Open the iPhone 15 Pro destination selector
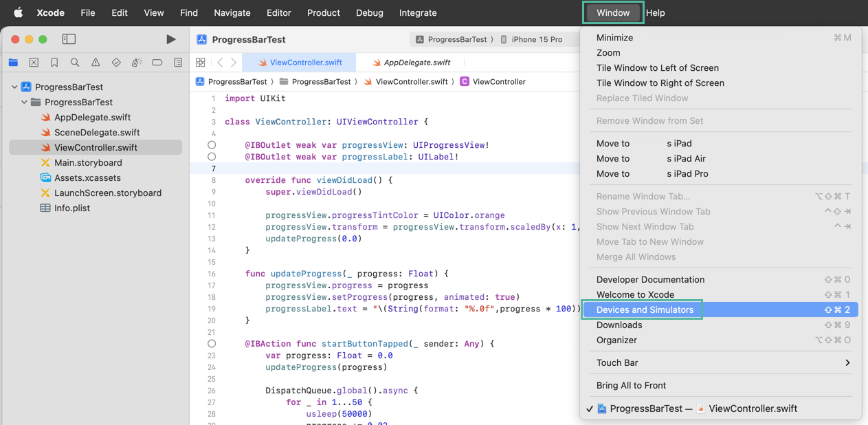Image resolution: width=868 pixels, height=425 pixels. [x=531, y=39]
